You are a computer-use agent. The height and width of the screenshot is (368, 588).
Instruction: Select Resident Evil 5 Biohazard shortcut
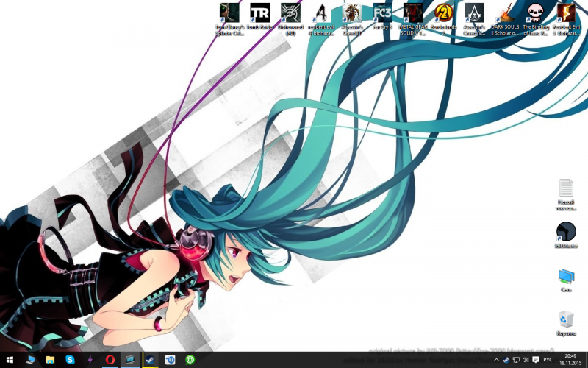(x=566, y=19)
